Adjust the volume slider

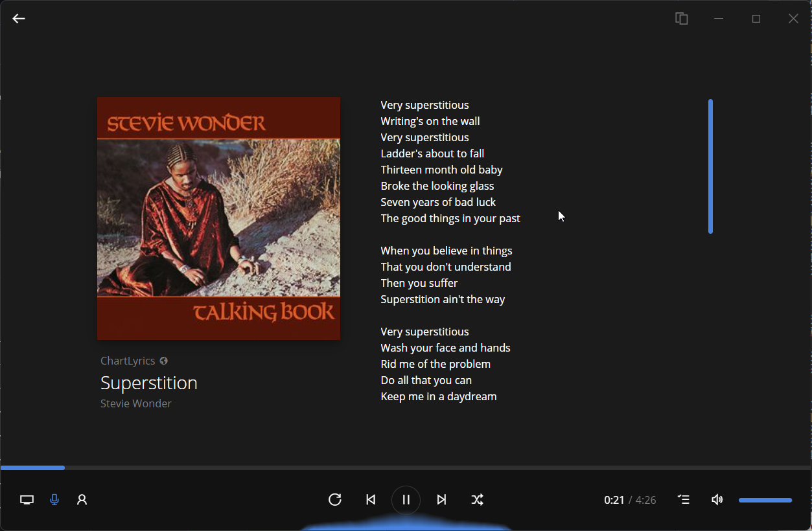pos(765,500)
